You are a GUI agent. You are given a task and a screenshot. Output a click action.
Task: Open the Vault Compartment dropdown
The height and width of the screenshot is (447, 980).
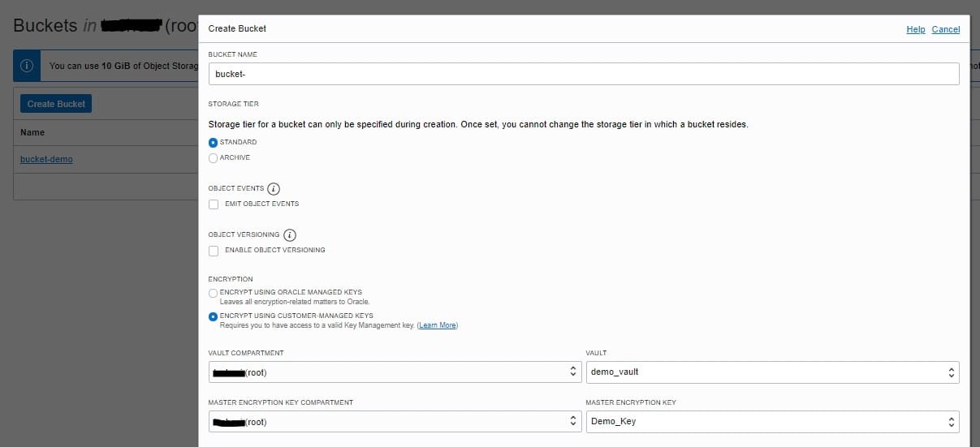tap(395, 372)
